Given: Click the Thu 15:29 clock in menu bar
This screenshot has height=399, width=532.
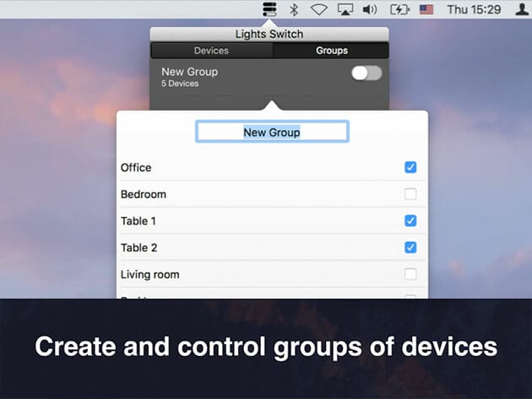Looking at the screenshot, I should 474,9.
